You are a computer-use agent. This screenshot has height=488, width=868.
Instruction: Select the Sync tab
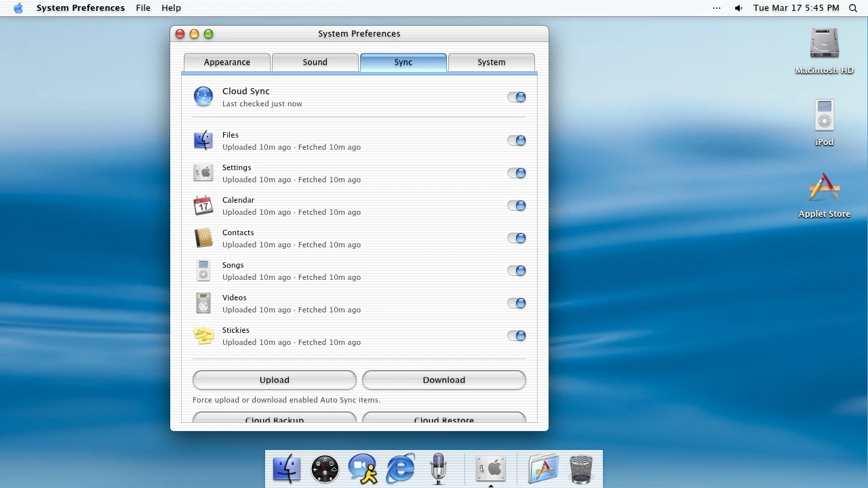[403, 62]
